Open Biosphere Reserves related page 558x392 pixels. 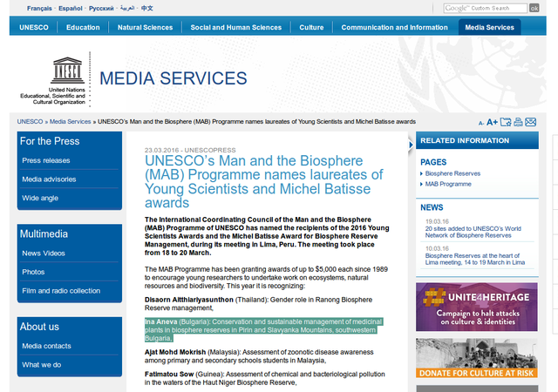coord(453,173)
